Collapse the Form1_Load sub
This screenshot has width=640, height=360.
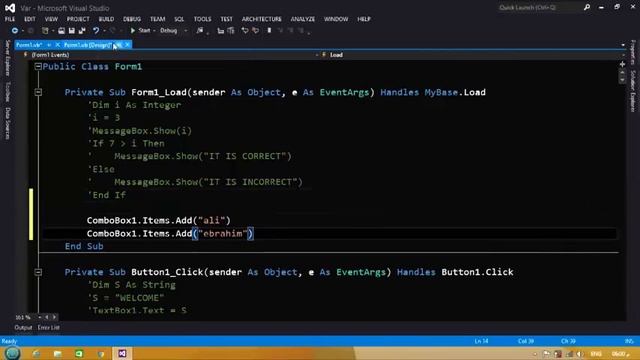38,92
